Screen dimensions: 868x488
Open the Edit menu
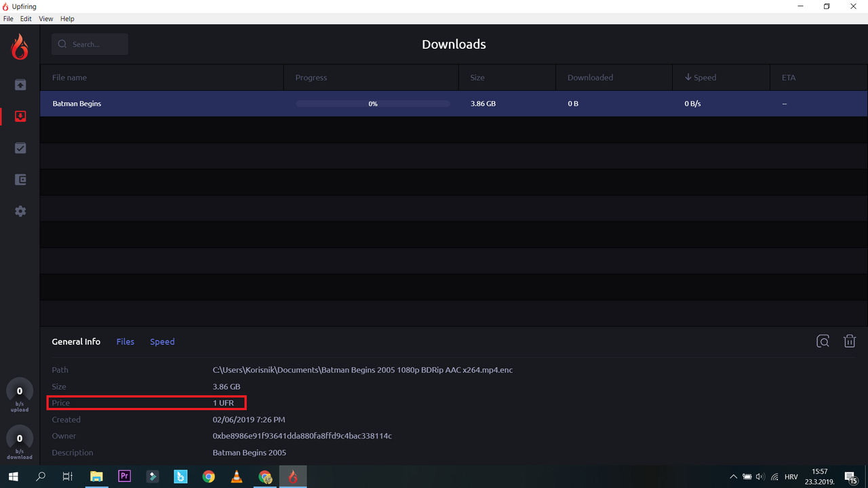pos(26,19)
